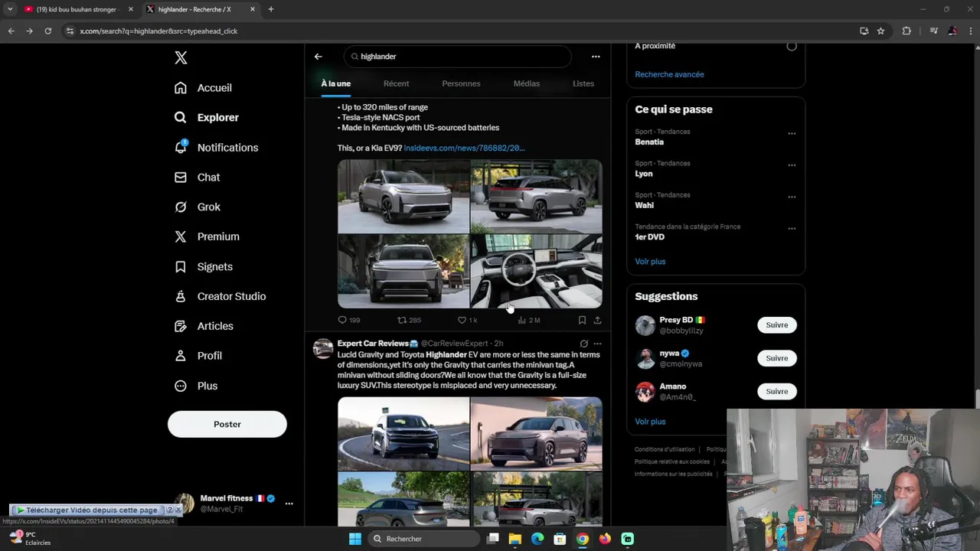The height and width of the screenshot is (551, 980).
Task: Switch to Médias tab
Action: pyautogui.click(x=526, y=83)
